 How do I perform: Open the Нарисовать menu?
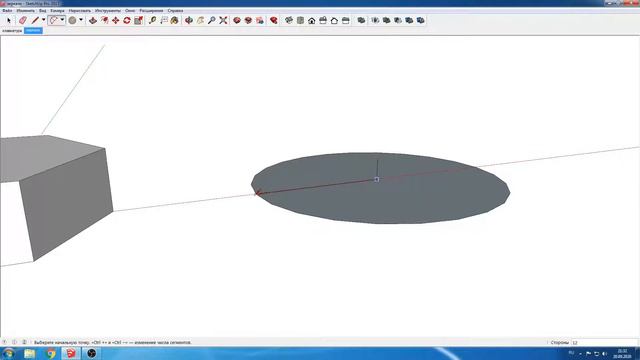pyautogui.click(x=80, y=11)
